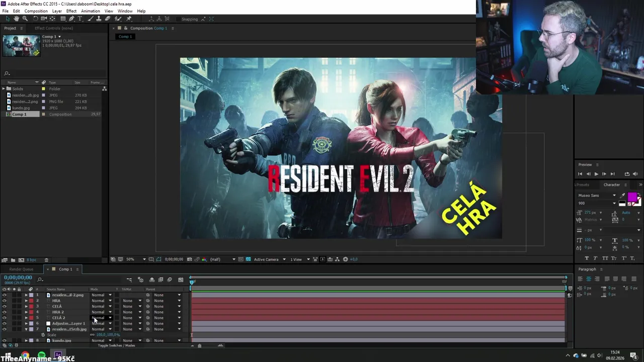The height and width of the screenshot is (362, 644).
Task: Enable the Snapping checkbox
Action: click(179, 19)
